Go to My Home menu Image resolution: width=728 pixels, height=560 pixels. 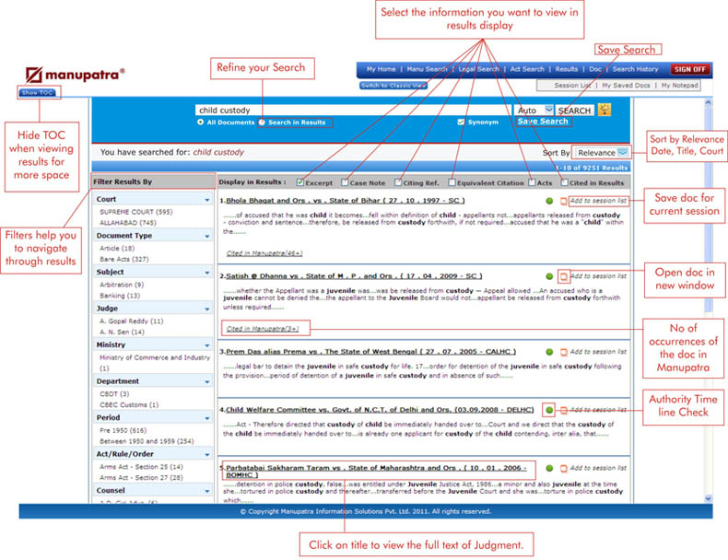pyautogui.click(x=381, y=69)
